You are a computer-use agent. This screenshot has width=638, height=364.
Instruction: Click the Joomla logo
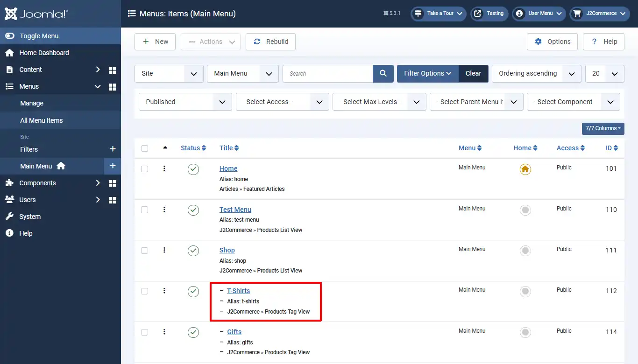coord(36,14)
